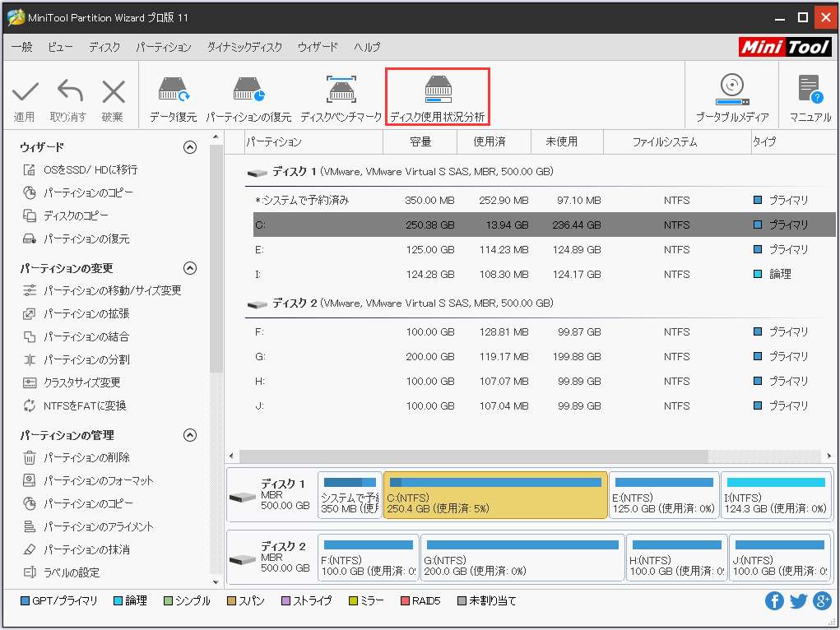Click パーティションの拡張 in sidebar
This screenshot has width=840, height=630.
[x=86, y=314]
